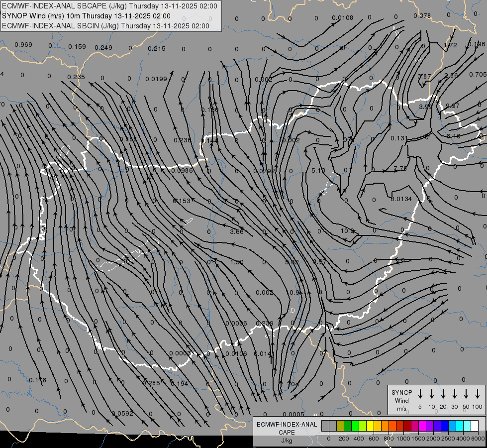This screenshot has width=487, height=448.
Task: Click the 0.249 value on the map
Action: (103, 48)
